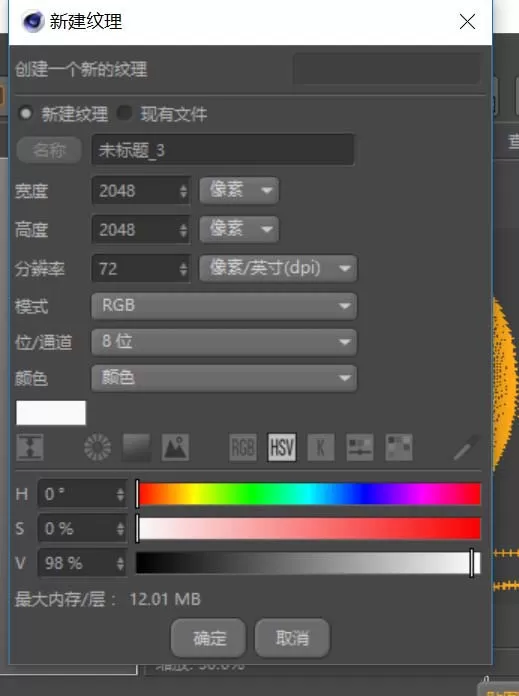The height and width of the screenshot is (696, 519).
Task: Click the 最大内存/层: 12.01 MB text
Action: [108, 599]
